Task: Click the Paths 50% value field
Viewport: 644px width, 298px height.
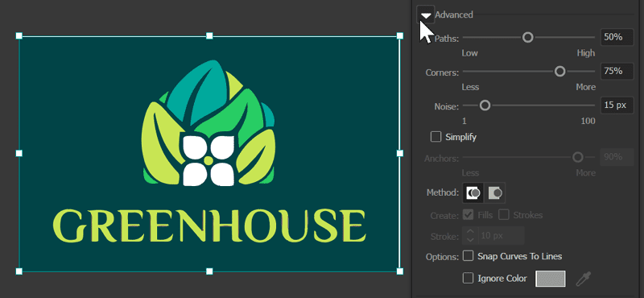Action: [x=617, y=37]
